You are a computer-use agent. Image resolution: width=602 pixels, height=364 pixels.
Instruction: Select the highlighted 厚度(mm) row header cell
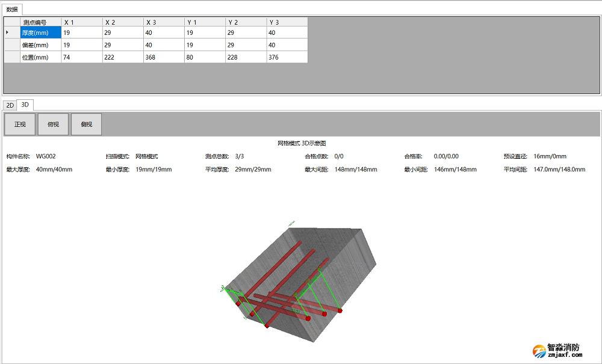click(x=40, y=32)
